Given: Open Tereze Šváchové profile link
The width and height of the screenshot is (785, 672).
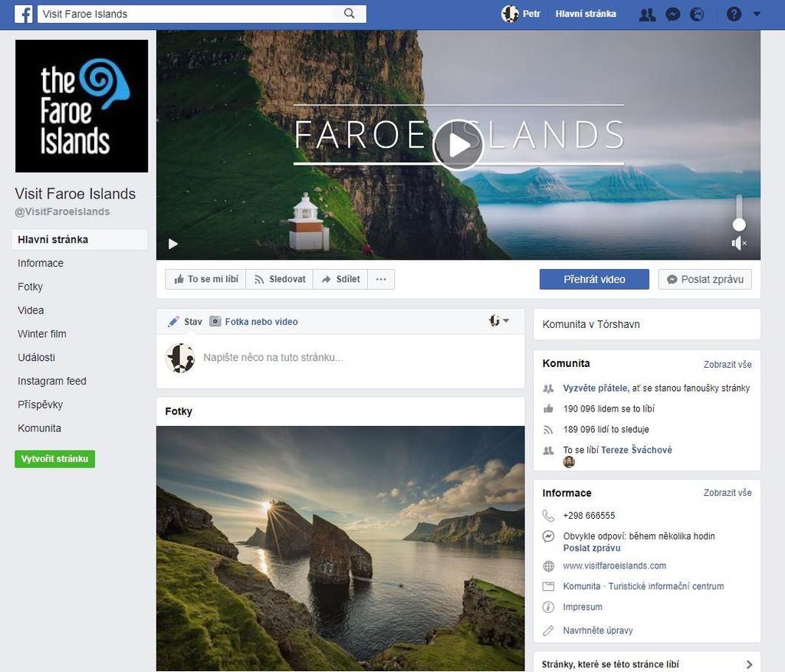Looking at the screenshot, I should 636,450.
